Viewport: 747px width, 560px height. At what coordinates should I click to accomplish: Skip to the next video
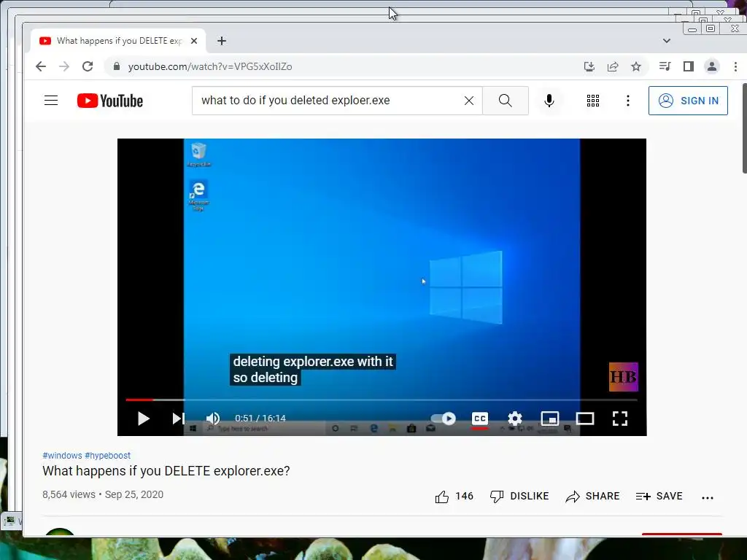(178, 419)
